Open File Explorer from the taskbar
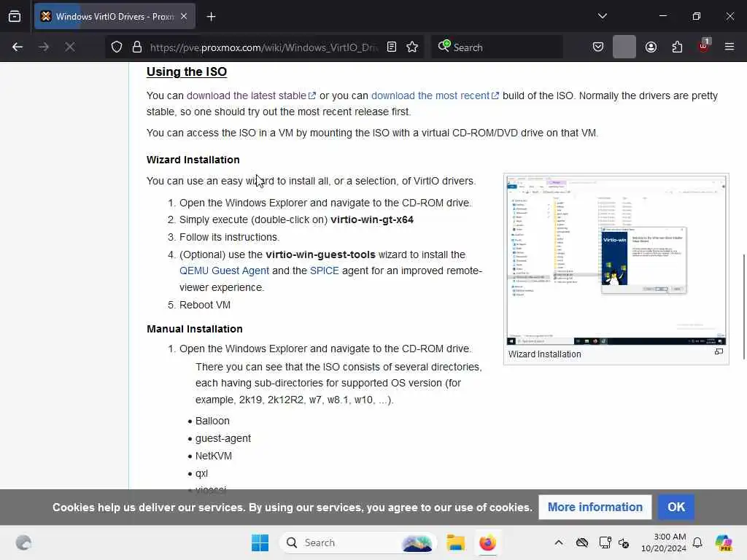This screenshot has width=747, height=560. pyautogui.click(x=455, y=542)
